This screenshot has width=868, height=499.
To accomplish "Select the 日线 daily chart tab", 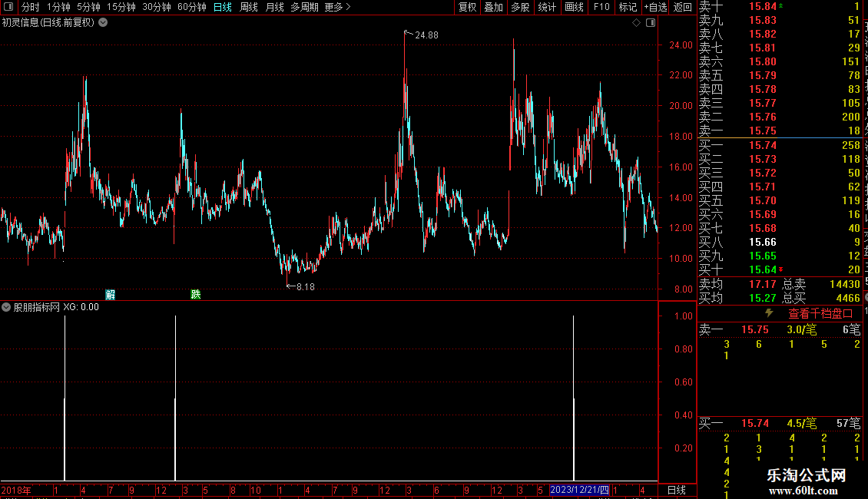I will (223, 7).
